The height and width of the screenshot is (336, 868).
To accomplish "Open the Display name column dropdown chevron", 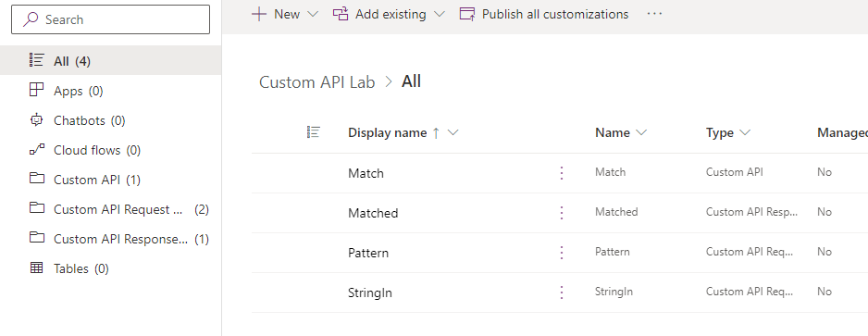I will 453,133.
